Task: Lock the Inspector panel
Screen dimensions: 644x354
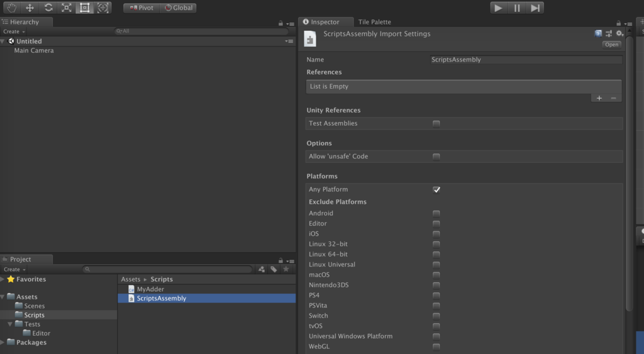Action: (x=619, y=23)
